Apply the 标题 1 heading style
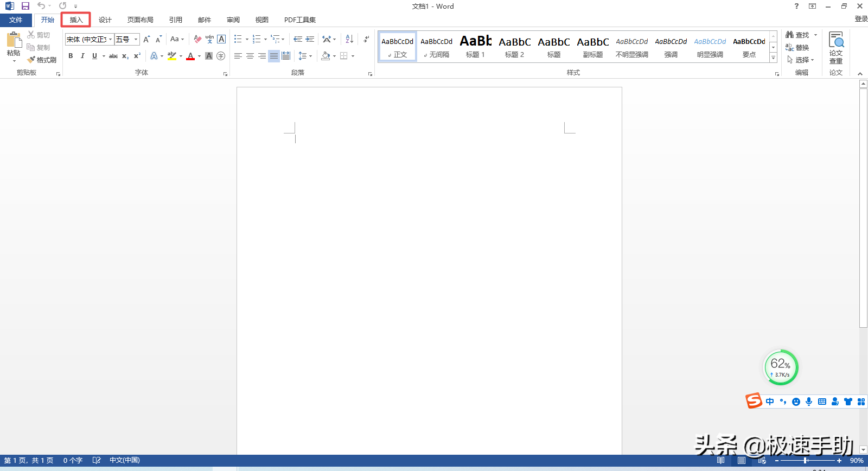 pyautogui.click(x=475, y=47)
